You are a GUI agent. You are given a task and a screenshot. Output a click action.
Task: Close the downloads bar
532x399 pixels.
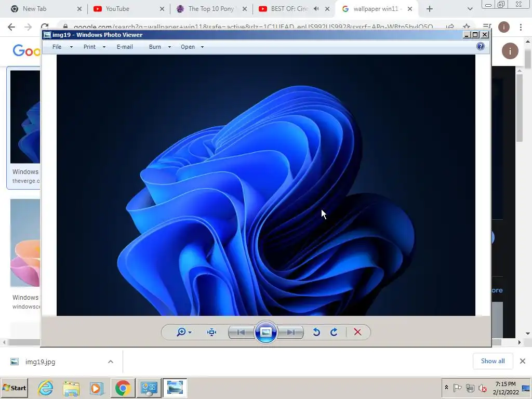click(523, 361)
